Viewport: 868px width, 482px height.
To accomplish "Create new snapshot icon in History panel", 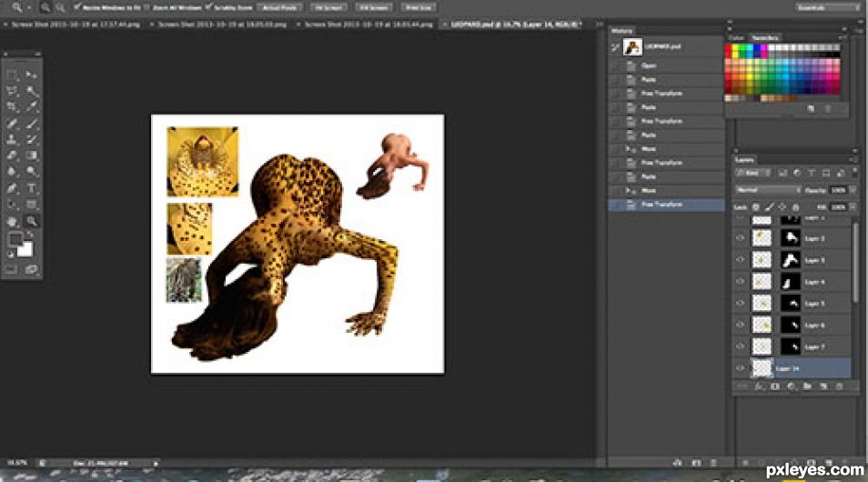I will click(696, 463).
